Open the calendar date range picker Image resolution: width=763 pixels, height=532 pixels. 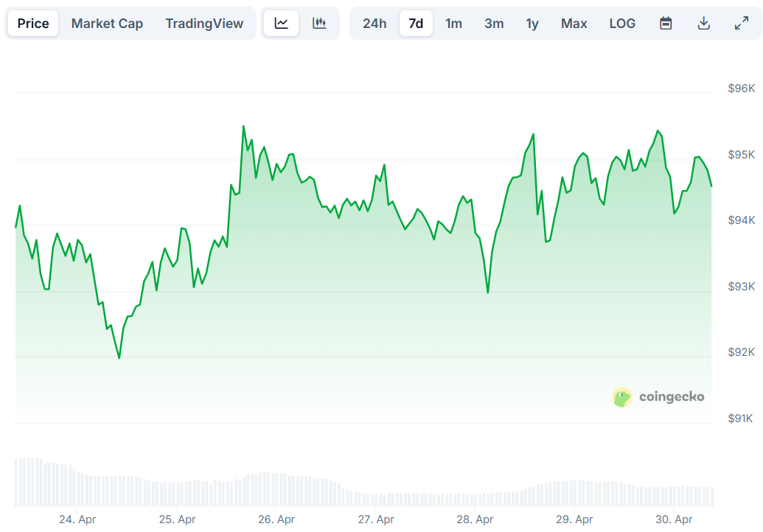pyautogui.click(x=666, y=24)
